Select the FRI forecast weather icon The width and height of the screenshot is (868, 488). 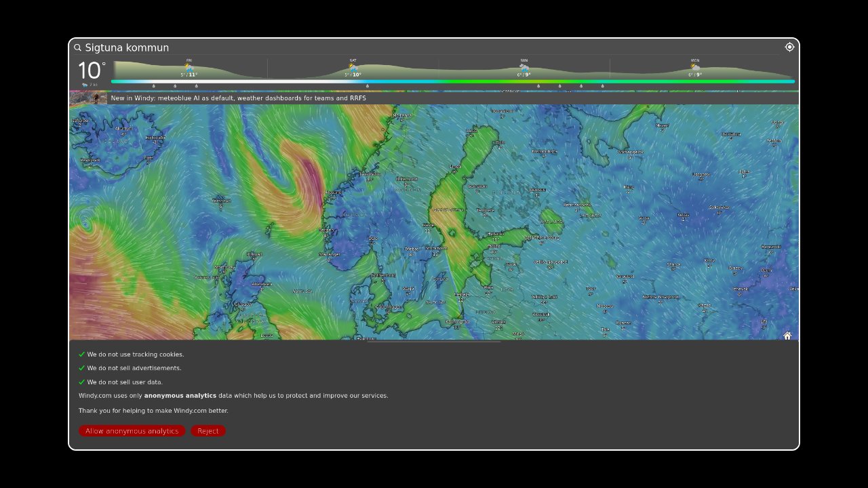[189, 68]
